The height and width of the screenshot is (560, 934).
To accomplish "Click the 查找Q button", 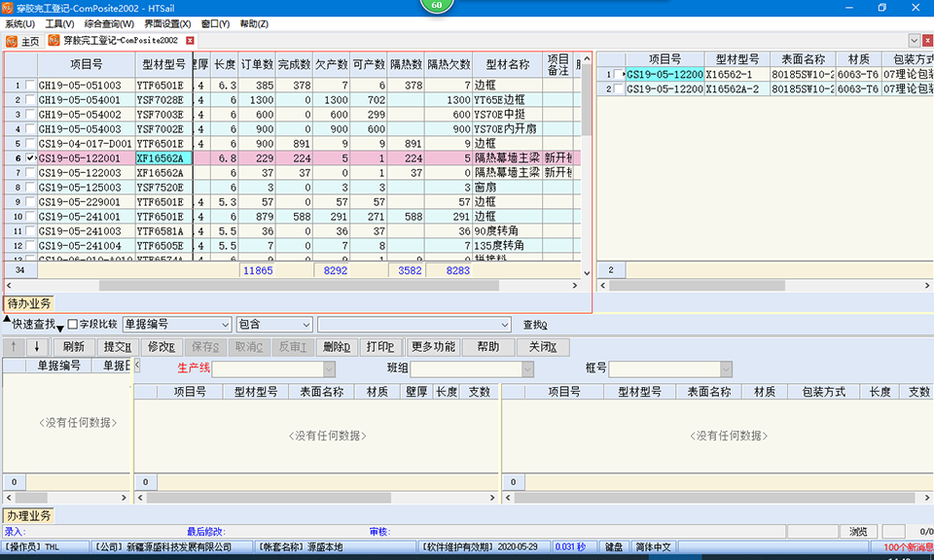I will pos(535,325).
